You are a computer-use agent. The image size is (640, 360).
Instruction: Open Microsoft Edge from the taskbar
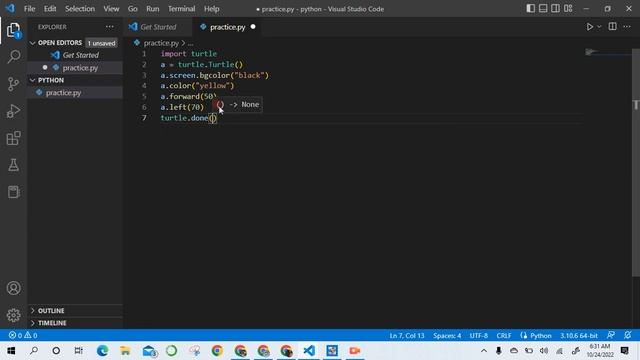[102, 351]
